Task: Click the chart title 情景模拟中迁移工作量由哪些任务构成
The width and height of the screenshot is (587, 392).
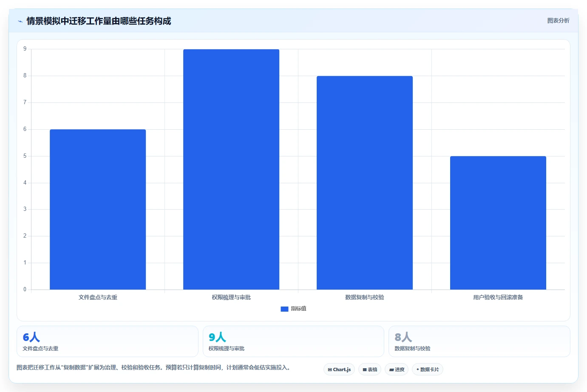Action: tap(99, 21)
